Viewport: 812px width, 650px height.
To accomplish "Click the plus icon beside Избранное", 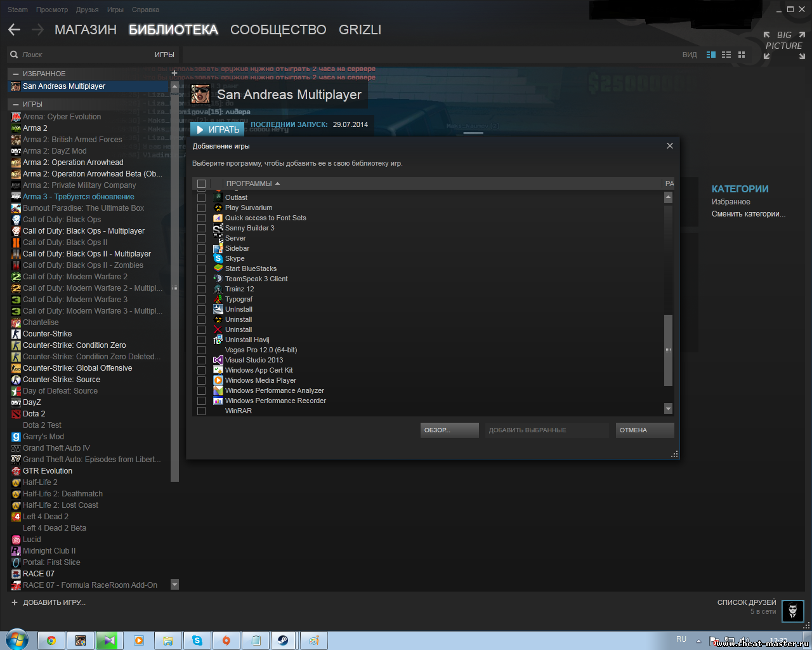I will pos(174,74).
